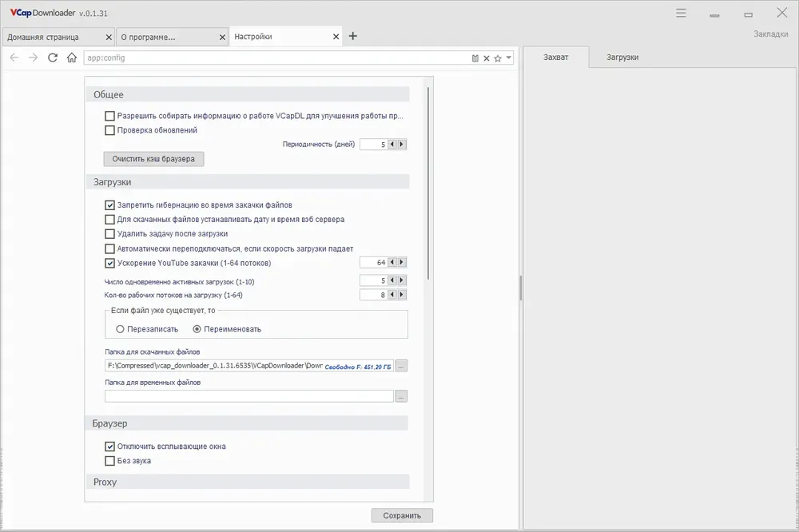Open Закладки bookmarks panel

point(770,34)
